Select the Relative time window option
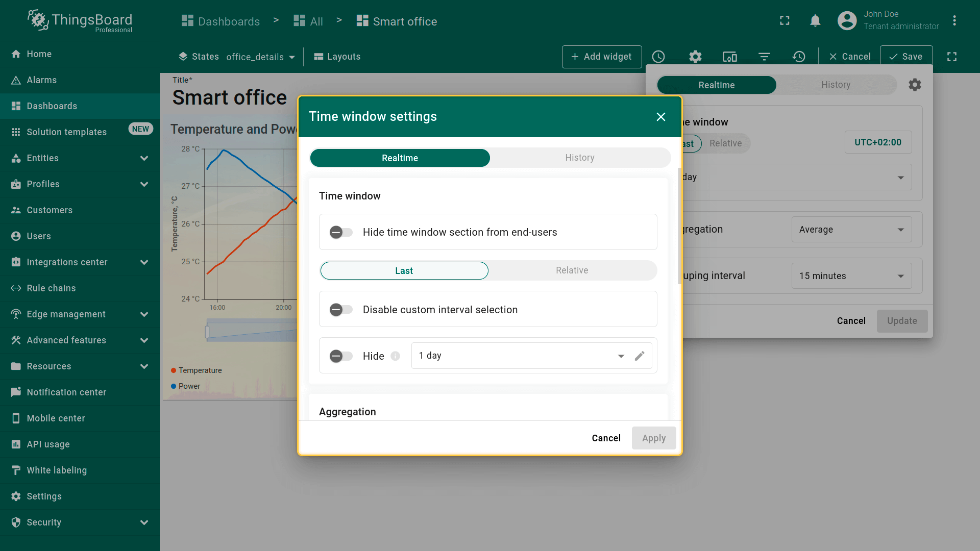This screenshot has width=980, height=551. [x=572, y=270]
